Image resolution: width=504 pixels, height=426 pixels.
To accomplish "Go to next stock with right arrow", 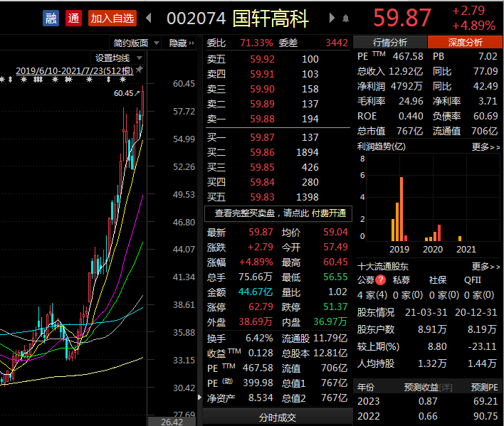I will [332, 18].
